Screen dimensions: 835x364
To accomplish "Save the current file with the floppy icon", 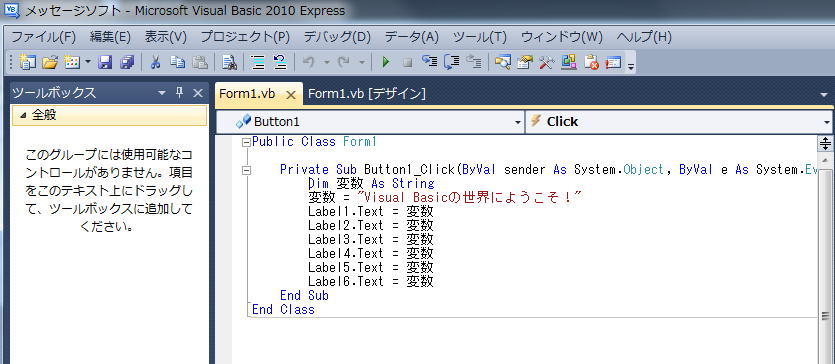I will click(x=105, y=63).
